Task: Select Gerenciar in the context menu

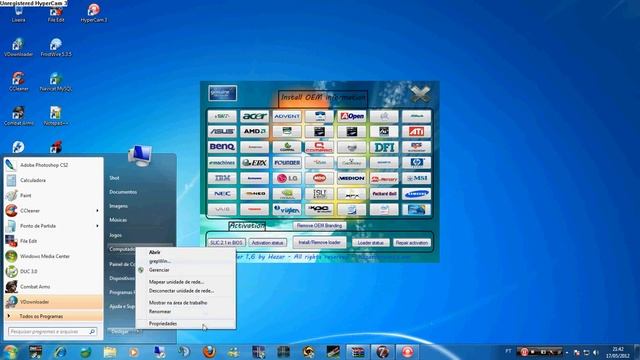Action: [x=186, y=270]
